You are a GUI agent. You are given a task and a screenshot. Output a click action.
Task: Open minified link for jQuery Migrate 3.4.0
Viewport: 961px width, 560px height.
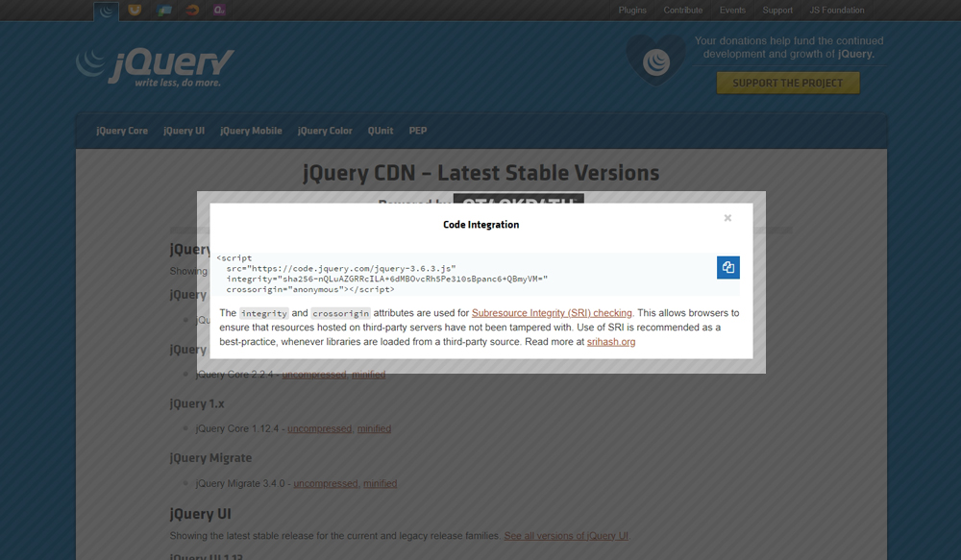point(380,483)
